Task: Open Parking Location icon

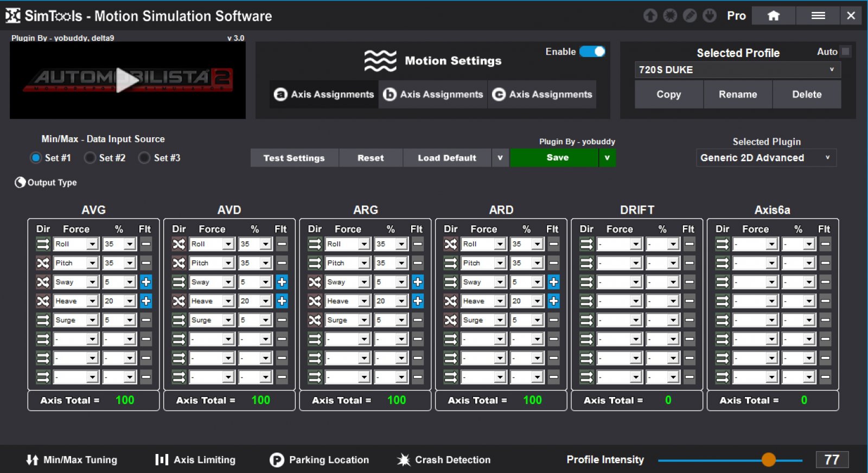Action: pyautogui.click(x=277, y=460)
